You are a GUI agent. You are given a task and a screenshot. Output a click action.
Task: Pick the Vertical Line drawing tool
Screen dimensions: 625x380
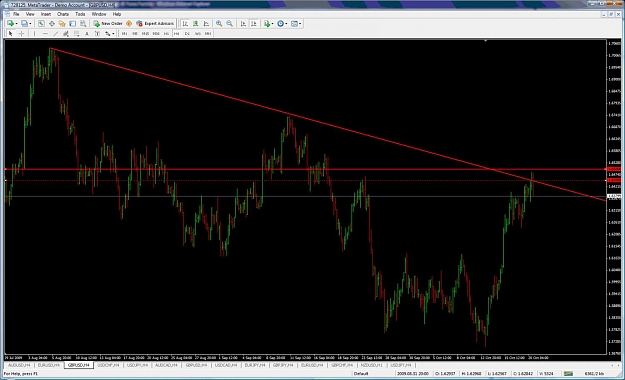(34, 33)
